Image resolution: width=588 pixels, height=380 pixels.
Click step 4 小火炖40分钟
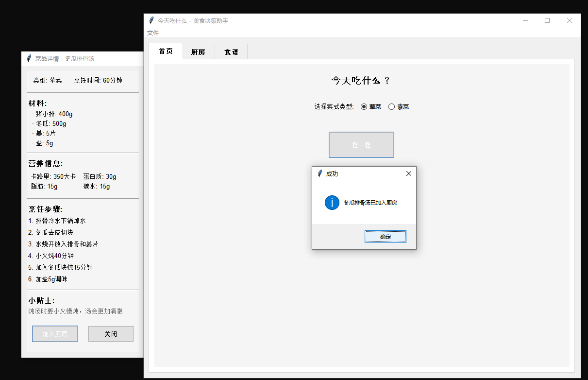[x=51, y=256]
